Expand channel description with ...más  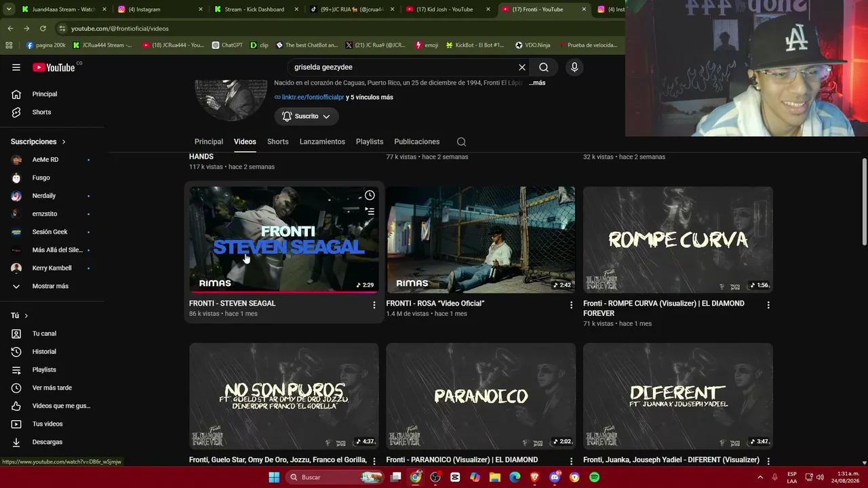pos(536,83)
